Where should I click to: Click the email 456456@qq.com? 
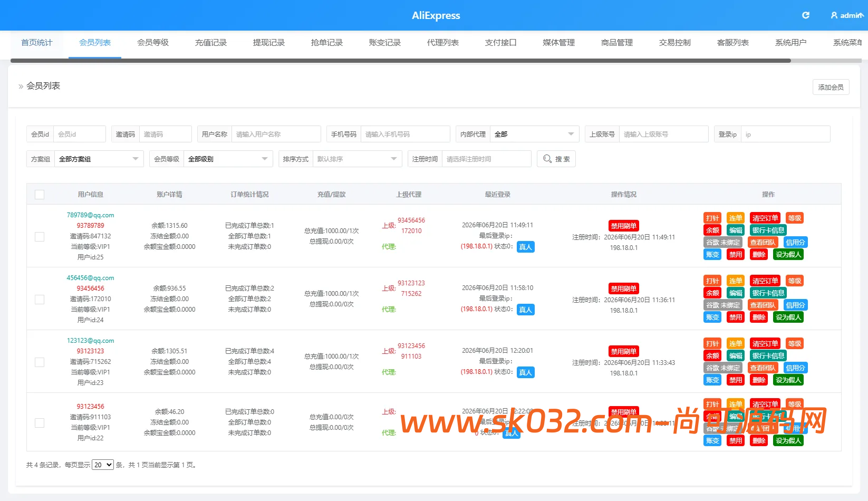click(x=90, y=278)
